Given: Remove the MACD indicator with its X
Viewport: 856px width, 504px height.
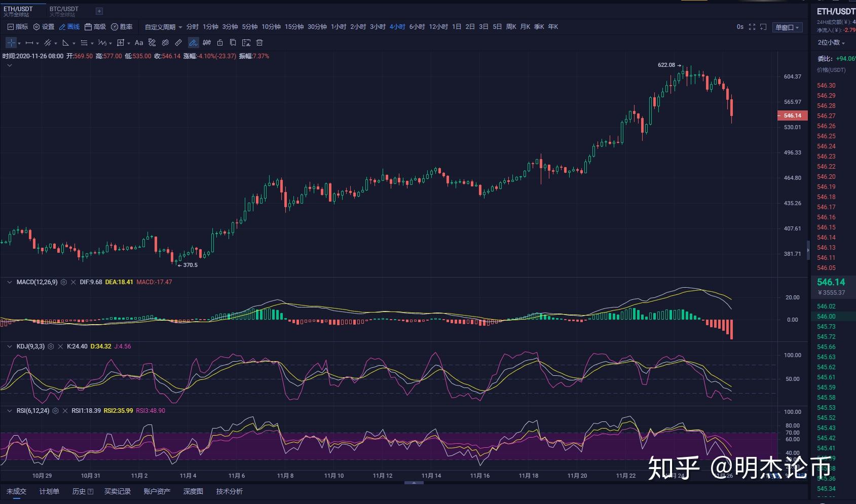Looking at the screenshot, I should (73, 282).
